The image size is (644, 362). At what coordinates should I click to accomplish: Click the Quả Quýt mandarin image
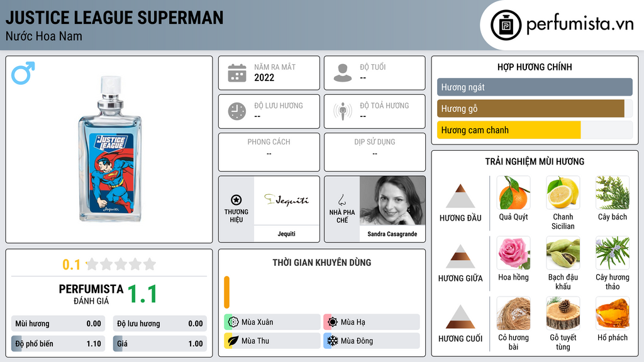coord(513,193)
